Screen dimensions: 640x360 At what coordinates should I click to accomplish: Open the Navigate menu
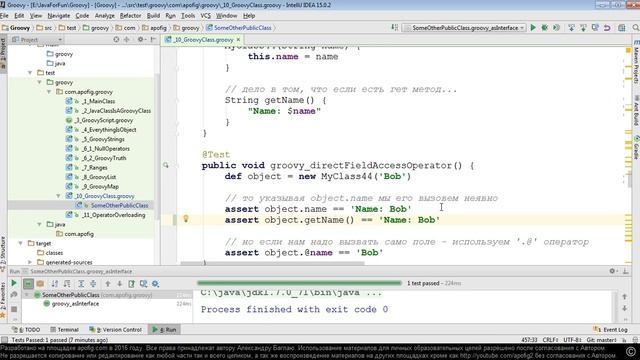click(x=59, y=16)
